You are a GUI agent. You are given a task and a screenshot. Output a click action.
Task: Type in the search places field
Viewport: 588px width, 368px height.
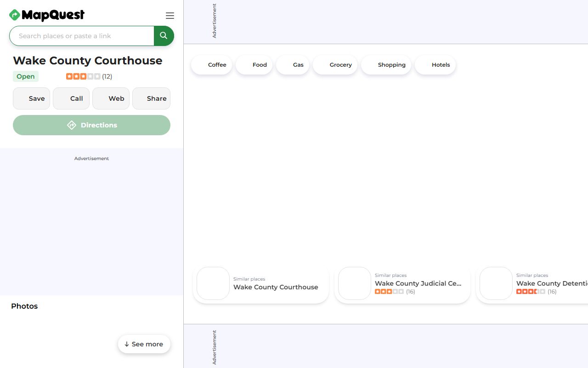[83, 36]
